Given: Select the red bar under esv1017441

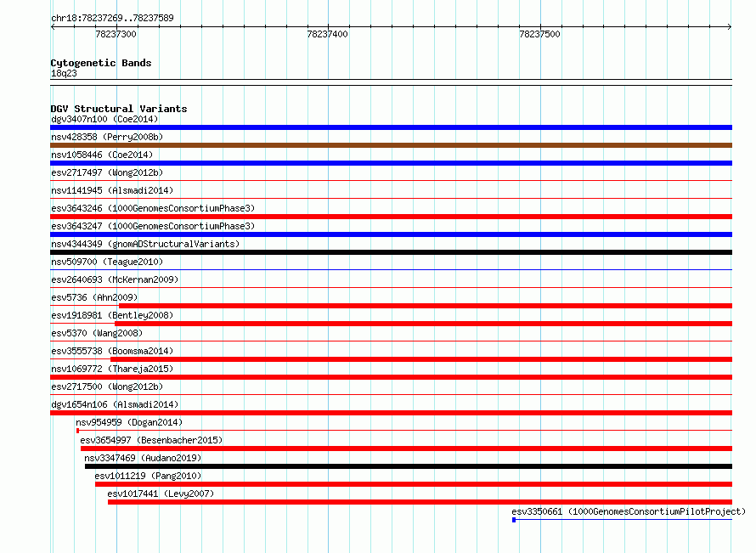Looking at the screenshot, I should click(x=420, y=502).
